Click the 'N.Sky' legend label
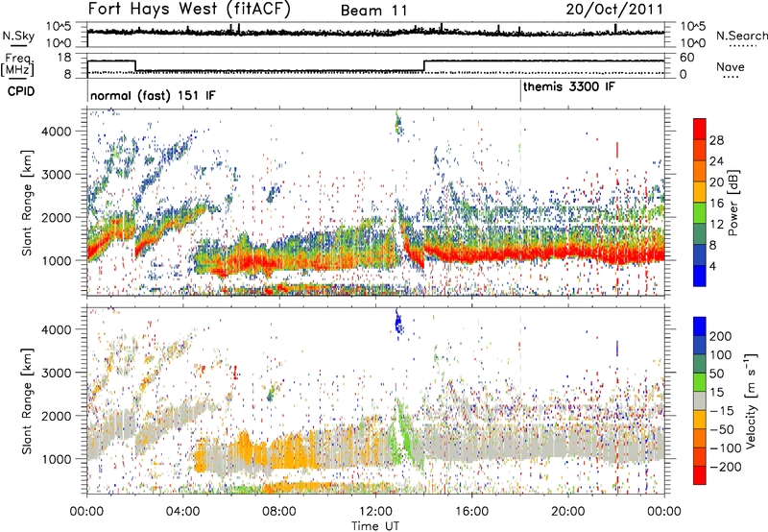 (18, 36)
